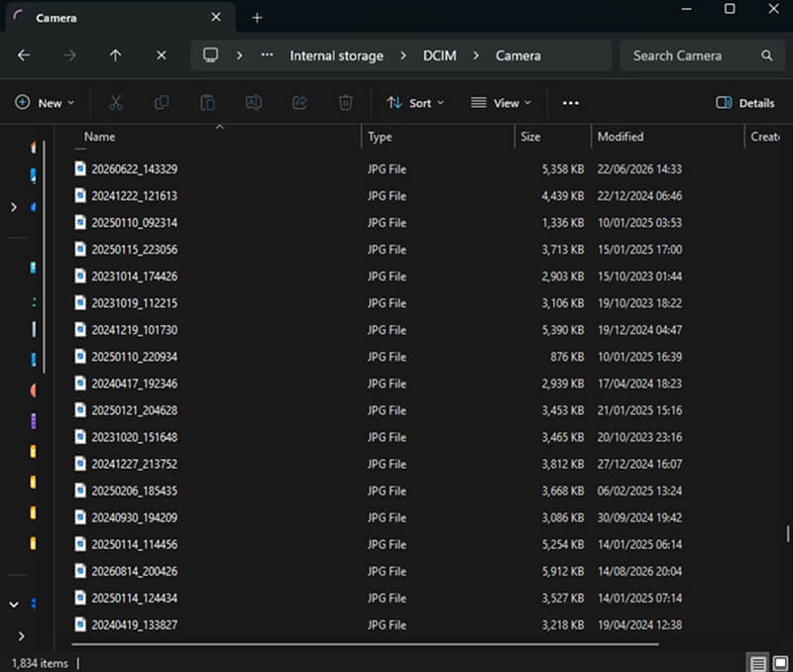Click JPG icon of 20250114_114456
The image size is (793, 672).
coord(80,543)
